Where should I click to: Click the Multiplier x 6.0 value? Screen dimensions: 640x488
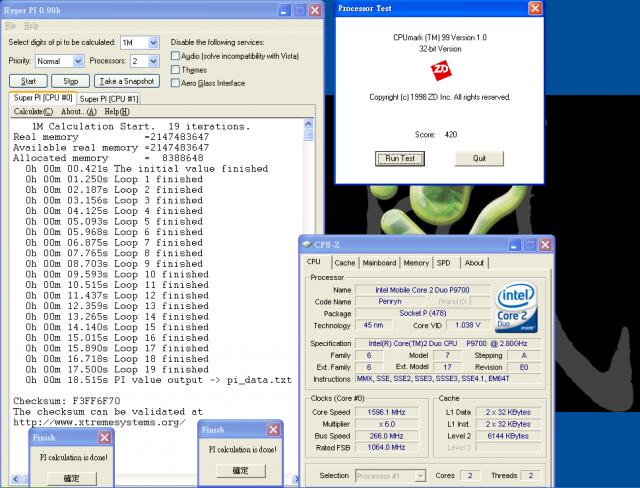387,424
